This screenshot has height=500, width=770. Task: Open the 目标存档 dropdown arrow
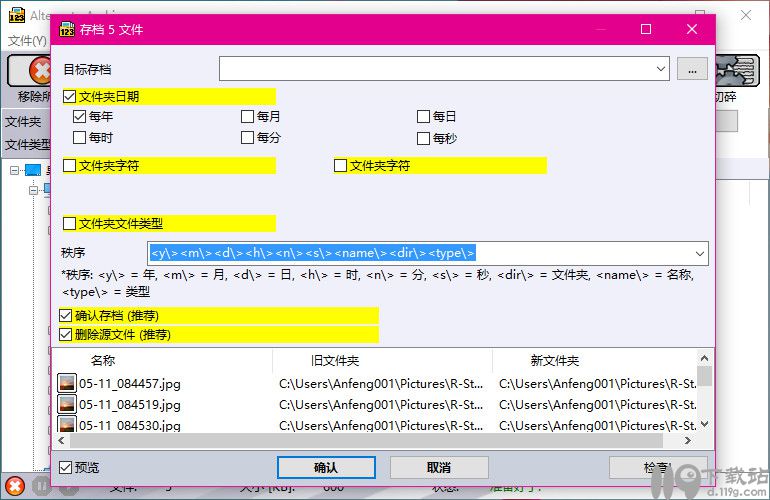pyautogui.click(x=661, y=69)
